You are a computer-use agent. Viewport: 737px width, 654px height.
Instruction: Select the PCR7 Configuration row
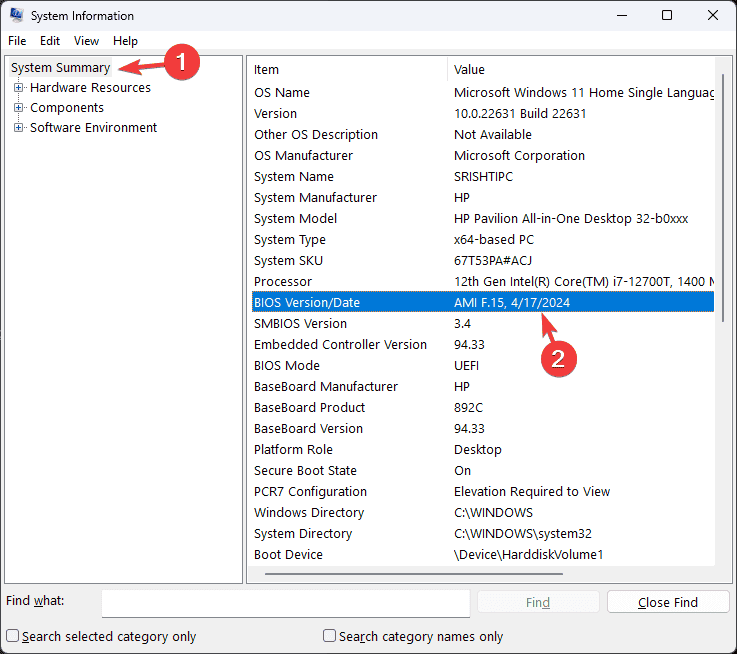pos(483,491)
